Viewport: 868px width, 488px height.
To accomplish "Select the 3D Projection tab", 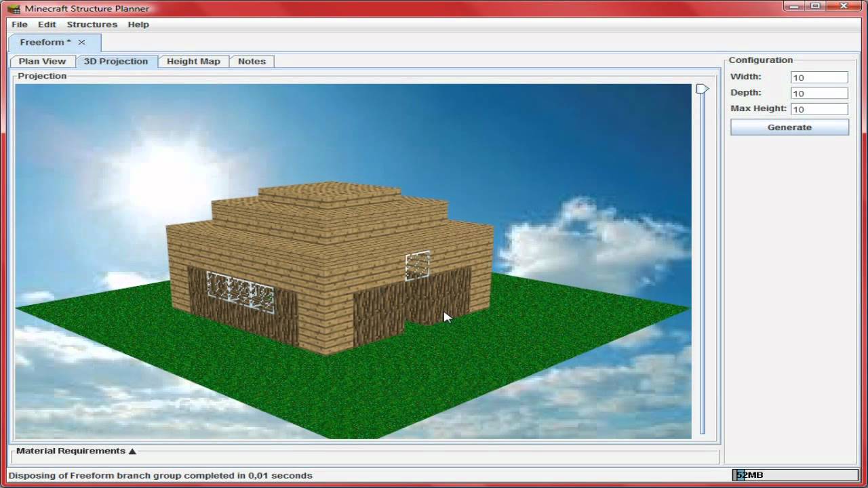I will click(x=116, y=61).
